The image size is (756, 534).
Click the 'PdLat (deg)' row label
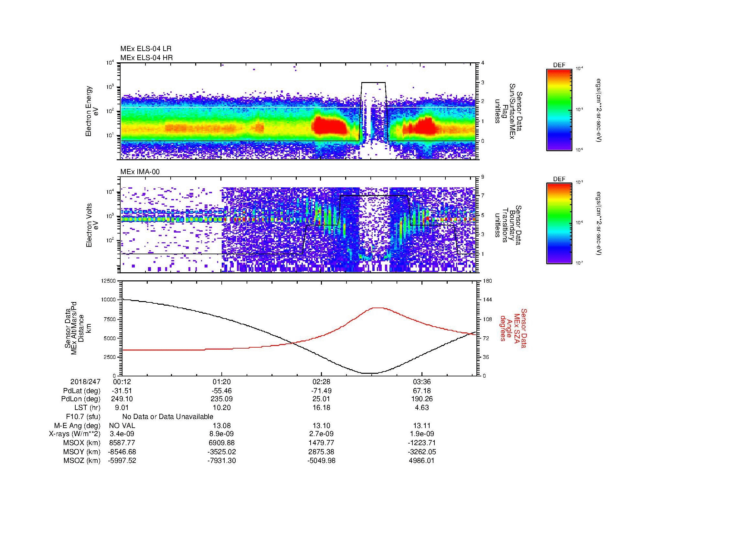click(82, 391)
